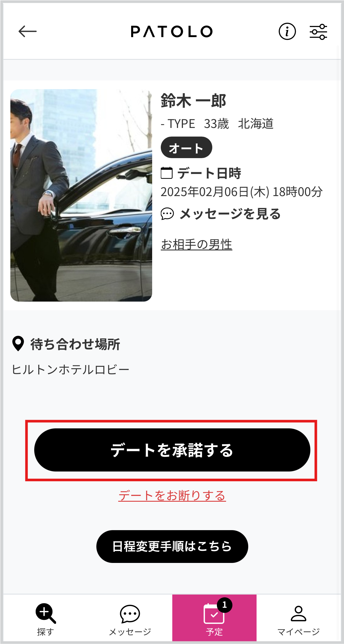Click the chat bubble beside メッセージを見る
344x644 pixels.
click(x=167, y=214)
